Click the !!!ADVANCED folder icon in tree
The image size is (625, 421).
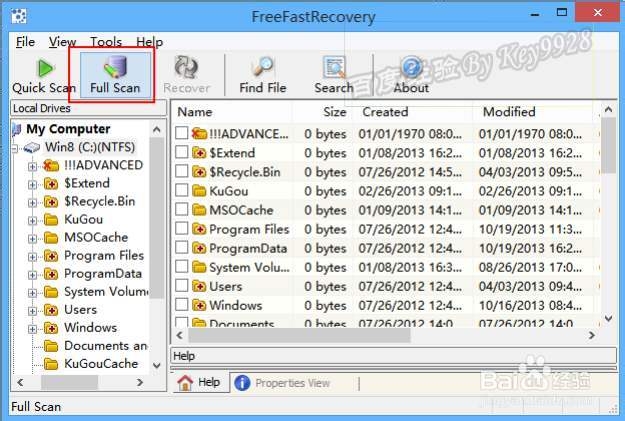51,165
